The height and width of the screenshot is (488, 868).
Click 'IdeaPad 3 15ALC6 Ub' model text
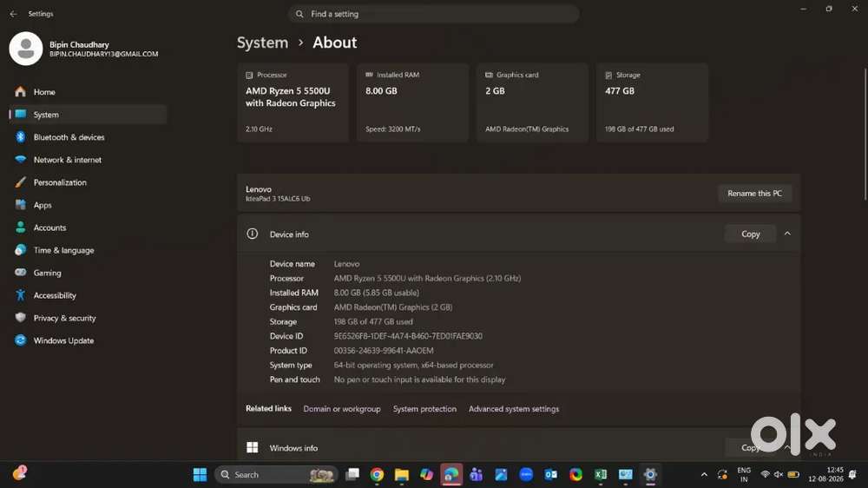click(x=278, y=199)
